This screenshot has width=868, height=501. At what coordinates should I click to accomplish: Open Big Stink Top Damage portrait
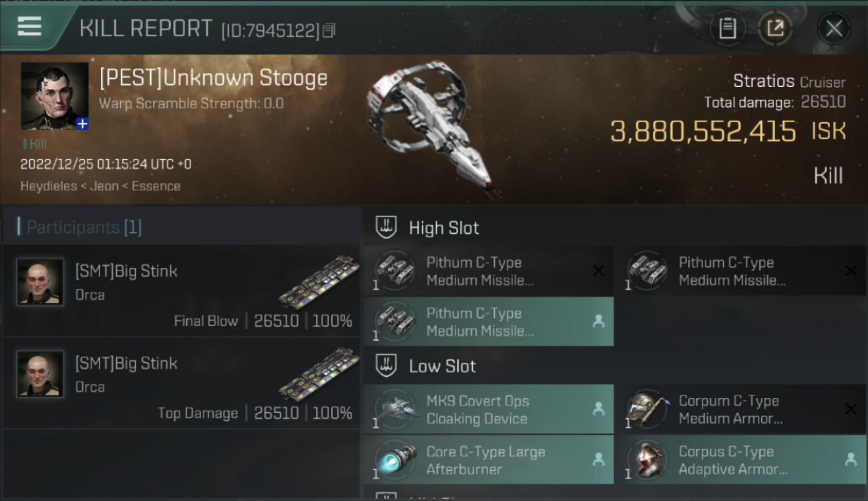coord(40,374)
